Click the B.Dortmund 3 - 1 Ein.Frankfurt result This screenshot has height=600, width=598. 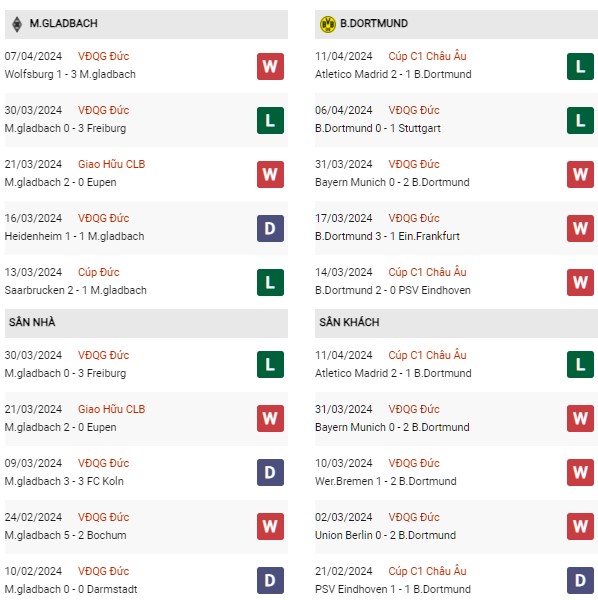click(387, 236)
